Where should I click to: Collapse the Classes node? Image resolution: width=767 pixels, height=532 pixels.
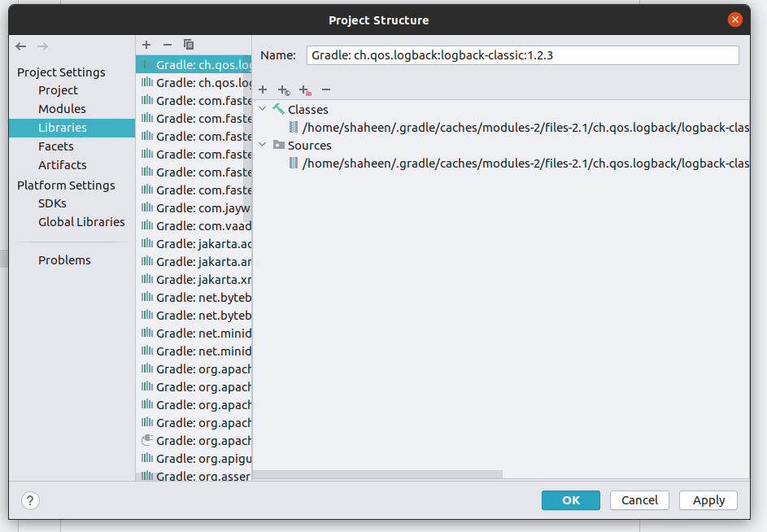[x=263, y=109]
